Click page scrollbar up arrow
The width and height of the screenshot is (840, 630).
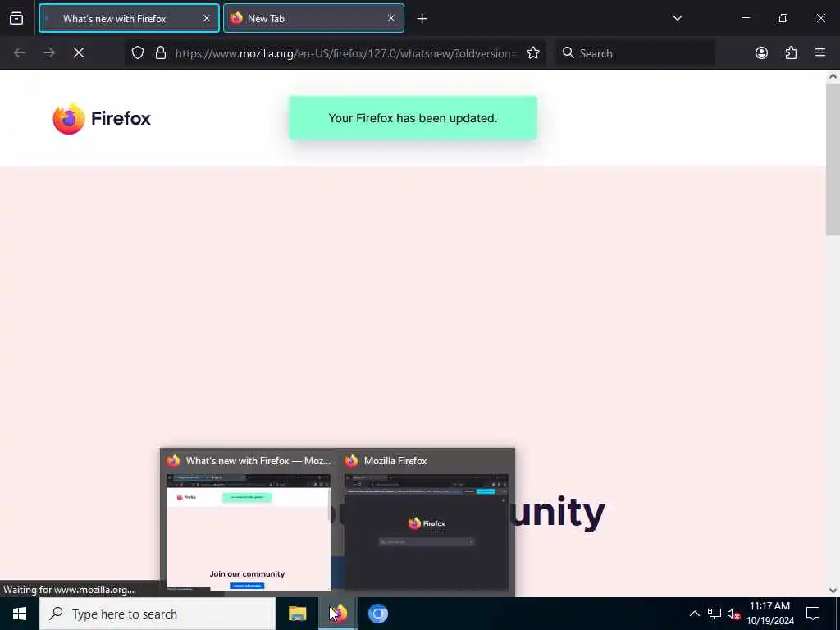pyautogui.click(x=833, y=76)
